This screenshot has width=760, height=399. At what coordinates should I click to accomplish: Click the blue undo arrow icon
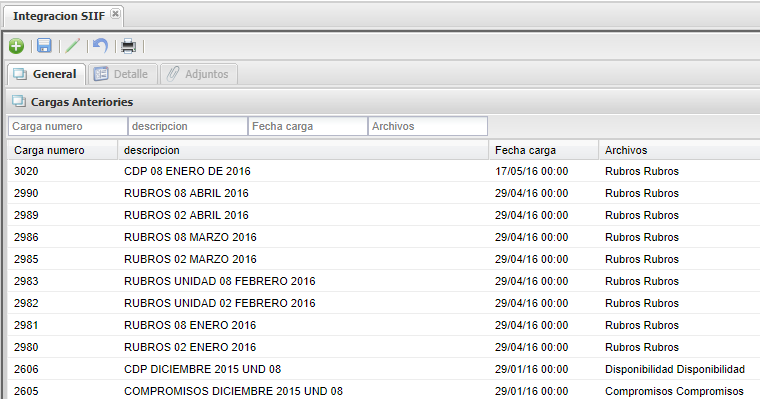(x=100, y=46)
